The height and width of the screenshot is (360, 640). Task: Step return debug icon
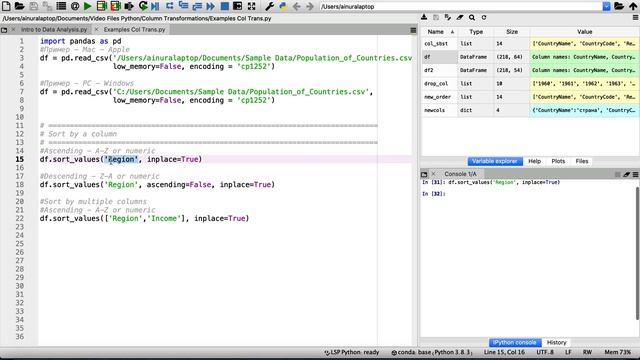coord(197,6)
